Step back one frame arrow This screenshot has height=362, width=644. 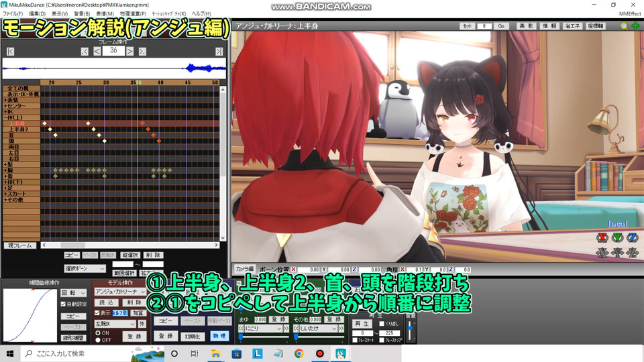(97, 52)
